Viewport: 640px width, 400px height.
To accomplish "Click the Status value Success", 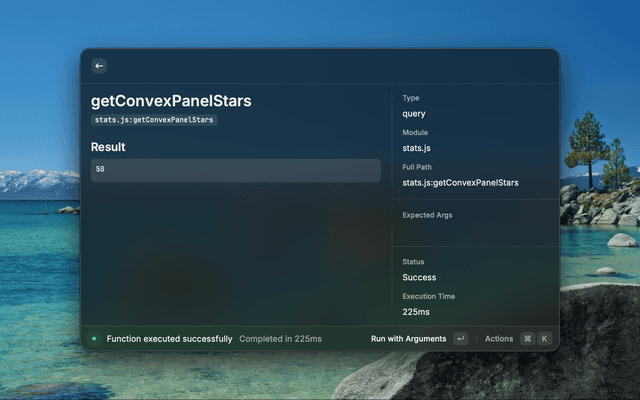I will pyautogui.click(x=419, y=277).
